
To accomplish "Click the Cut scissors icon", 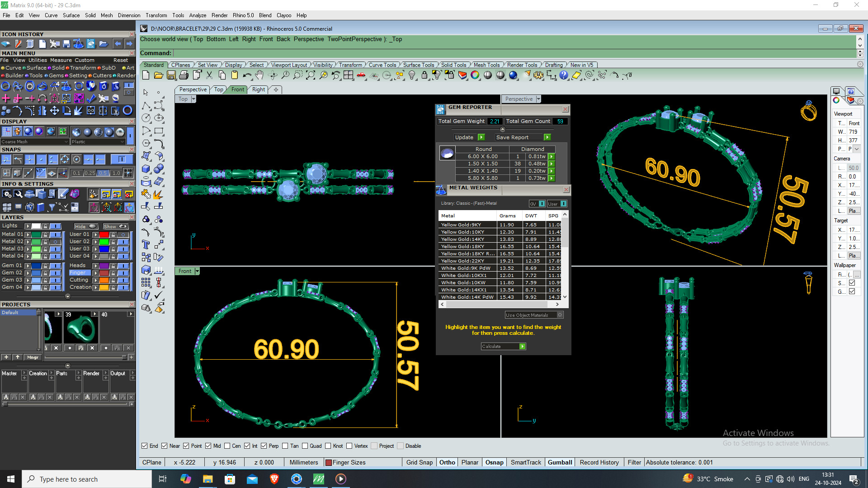I will pos(209,75).
